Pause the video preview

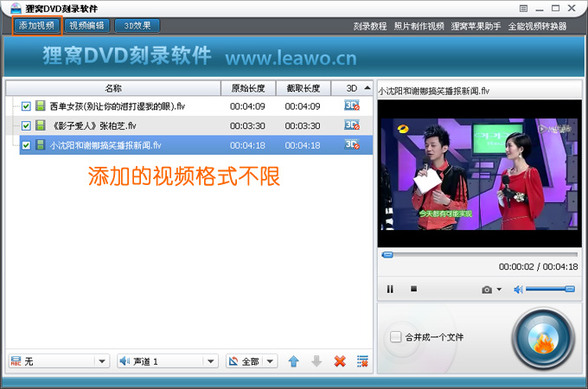point(390,289)
